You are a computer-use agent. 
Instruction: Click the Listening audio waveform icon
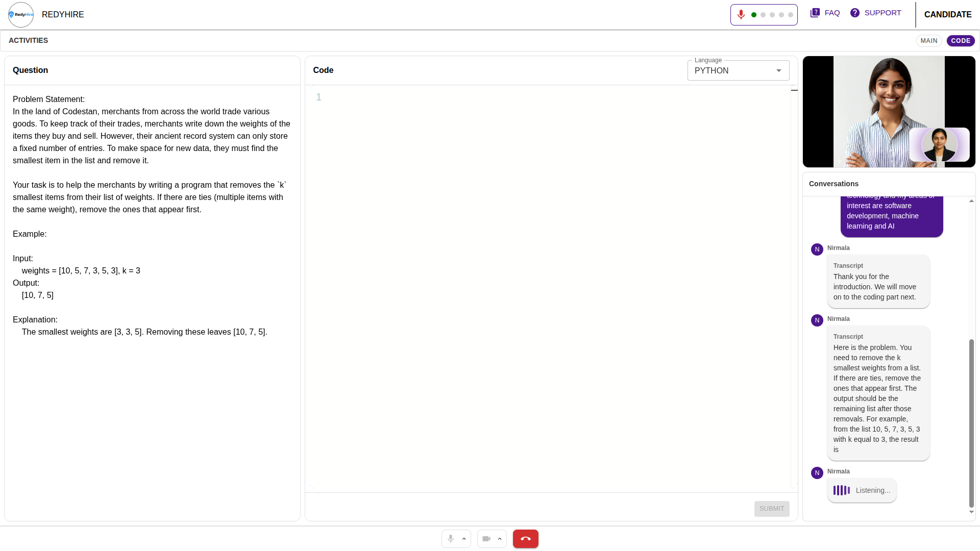[842, 490]
